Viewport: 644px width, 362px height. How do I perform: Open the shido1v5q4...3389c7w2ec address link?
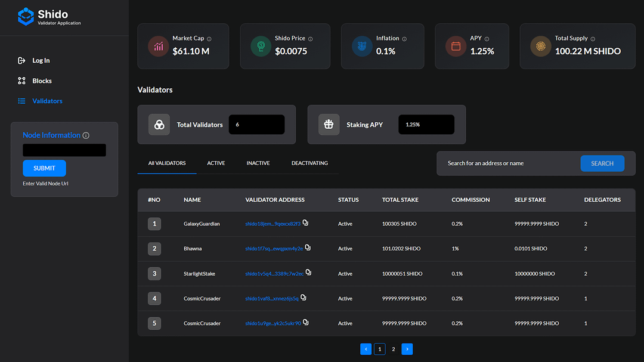tap(274, 274)
